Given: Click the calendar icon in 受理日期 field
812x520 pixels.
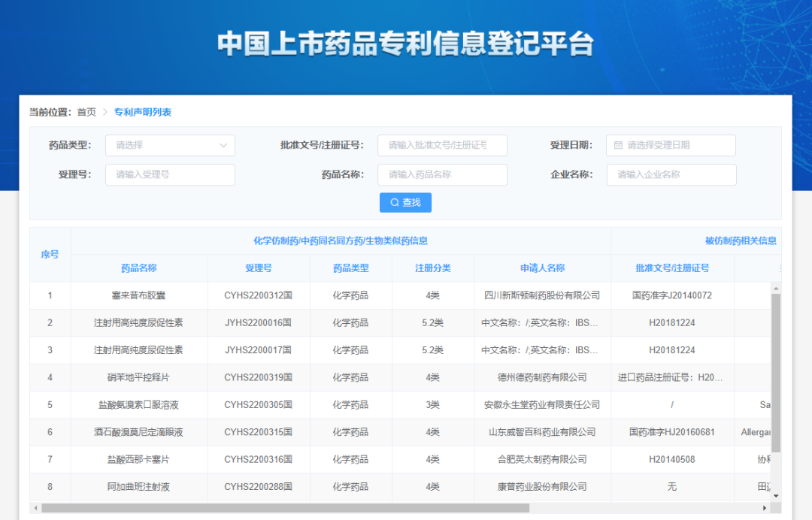Looking at the screenshot, I should (618, 145).
